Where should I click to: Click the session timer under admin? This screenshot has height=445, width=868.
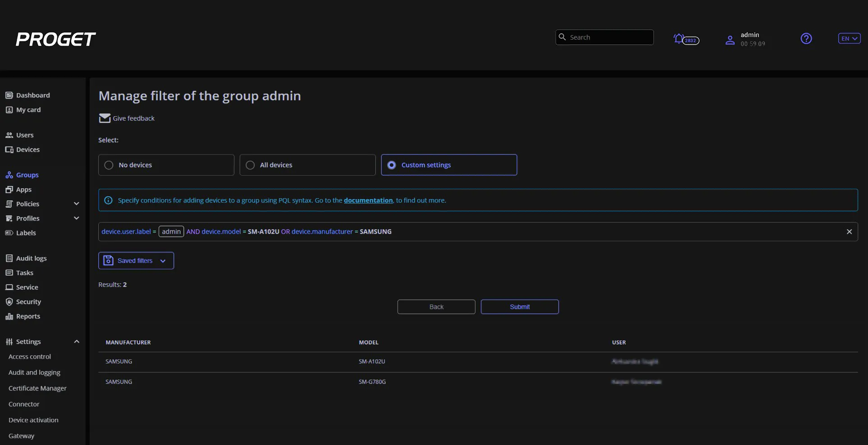pyautogui.click(x=753, y=44)
